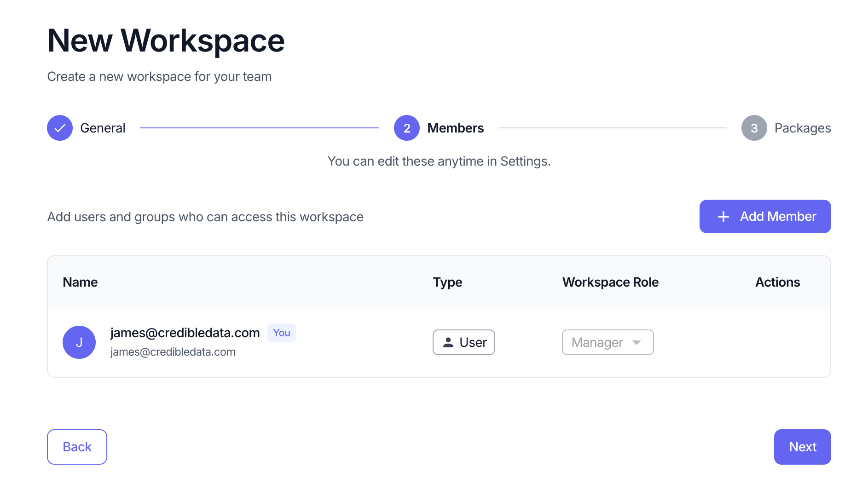Screen dimensions: 868x484
Task: Expand the User type selector
Action: (x=463, y=342)
